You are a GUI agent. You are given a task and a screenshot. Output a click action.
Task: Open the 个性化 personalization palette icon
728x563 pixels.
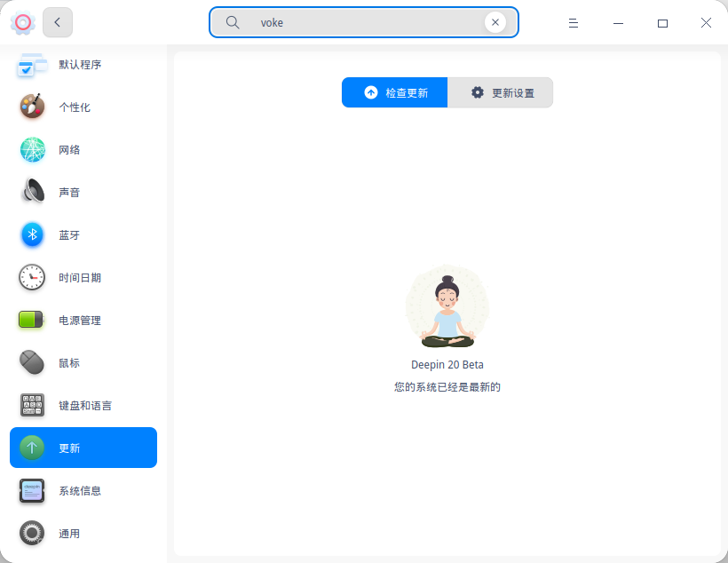coord(32,107)
